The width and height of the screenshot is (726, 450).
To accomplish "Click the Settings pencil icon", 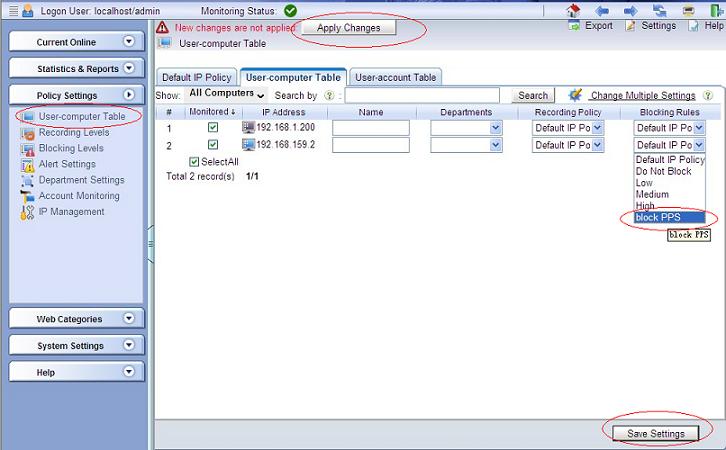I will [x=630, y=26].
